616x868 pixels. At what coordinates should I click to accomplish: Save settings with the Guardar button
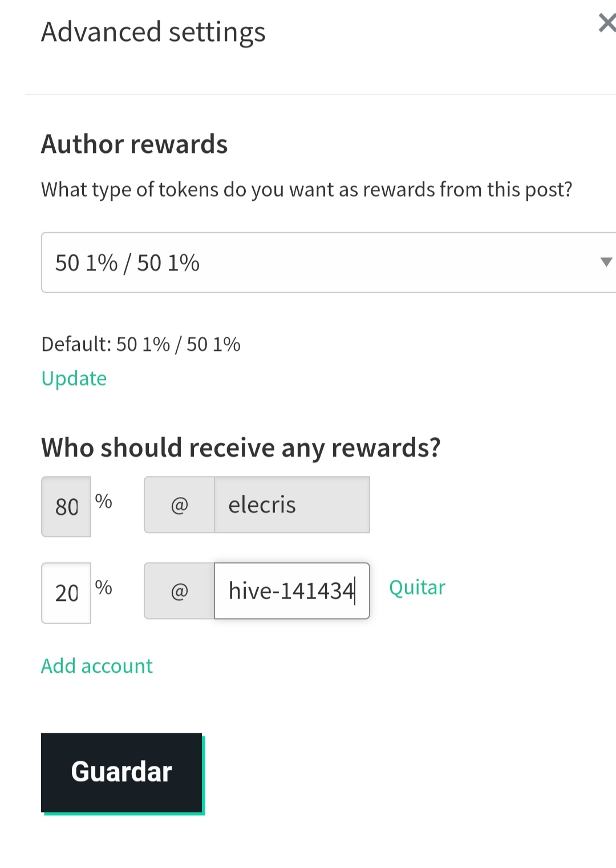(x=121, y=772)
